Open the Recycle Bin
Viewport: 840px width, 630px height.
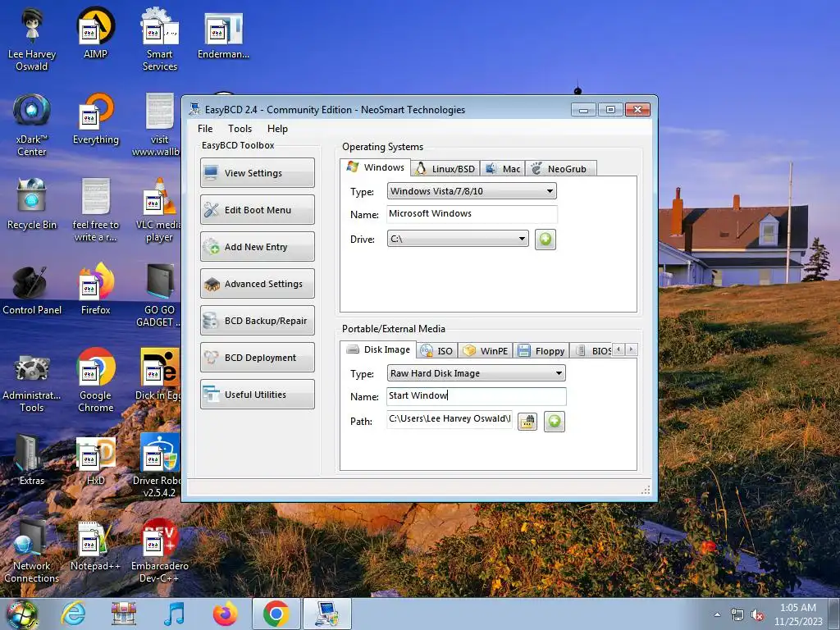point(32,203)
